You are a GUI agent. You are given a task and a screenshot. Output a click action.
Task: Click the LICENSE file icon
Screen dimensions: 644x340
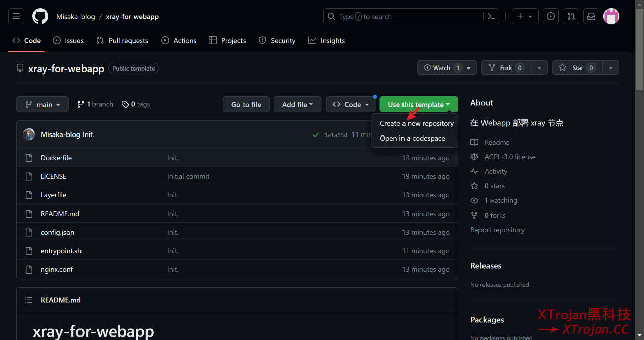tap(29, 176)
